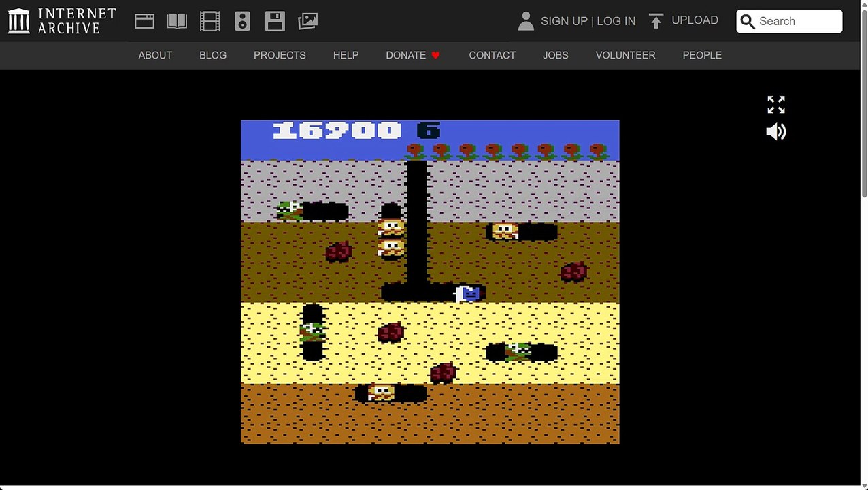Image resolution: width=868 pixels, height=490 pixels.
Task: Focus the Search input field
Action: point(789,21)
